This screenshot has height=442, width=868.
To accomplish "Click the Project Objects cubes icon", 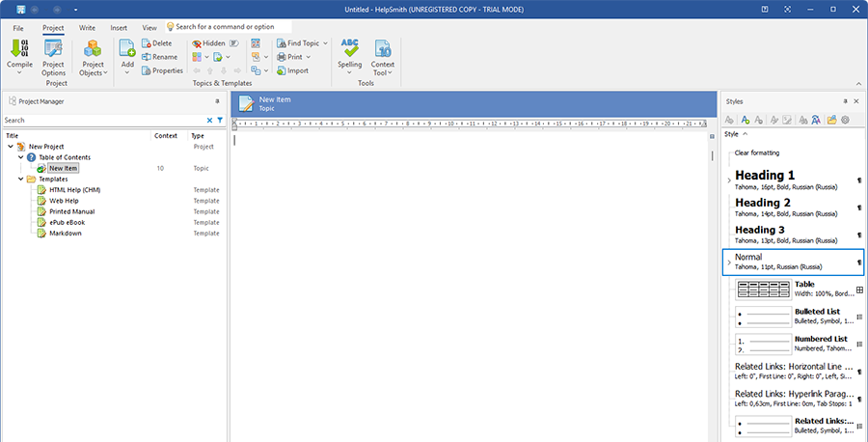I will 93,49.
